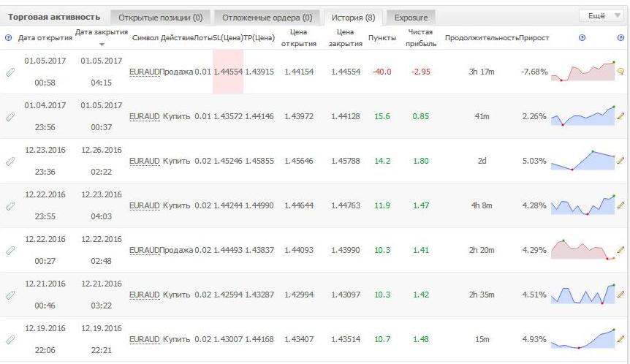Open EURAUD link in 0.85 profit row
Screen dimensions: 630x364
tap(144, 116)
